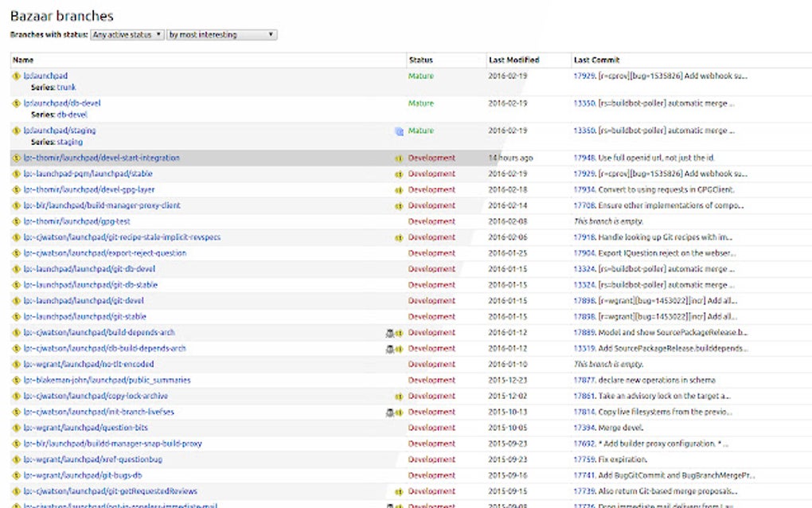Click the branch icon beside git-recipe-stale-implicit-revspecs
The height and width of the screenshot is (508, 812).
coord(16,238)
